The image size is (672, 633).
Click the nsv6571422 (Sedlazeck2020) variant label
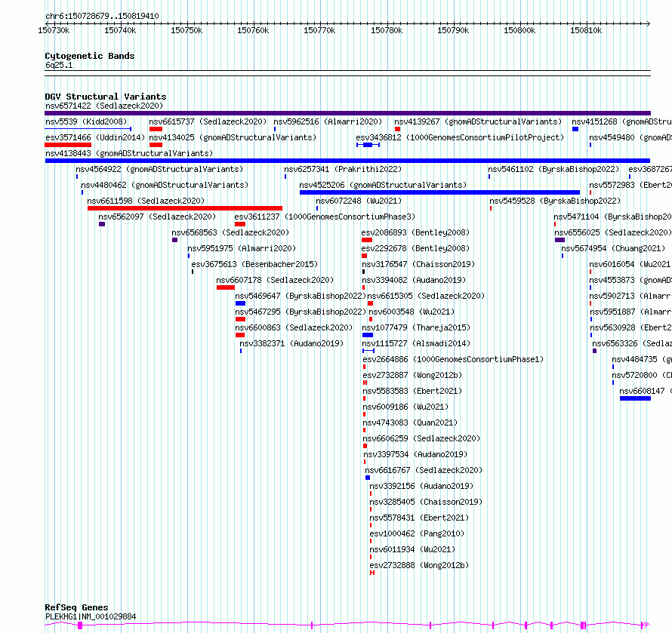(x=104, y=106)
